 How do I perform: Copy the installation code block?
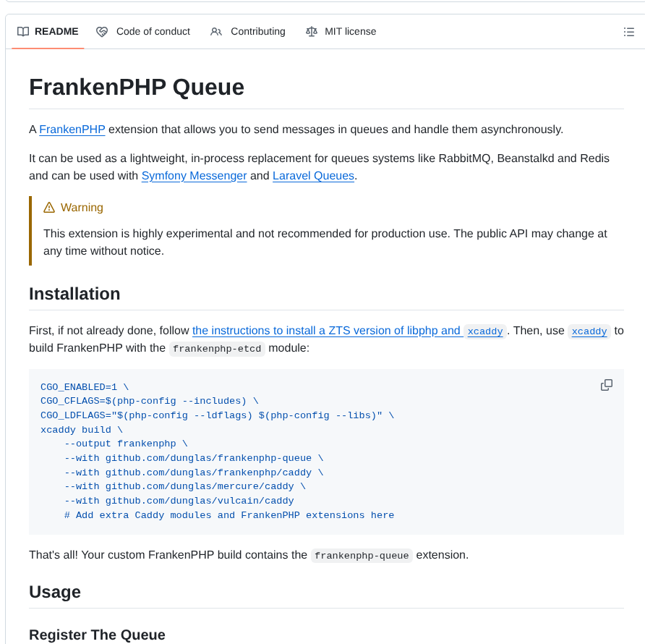click(606, 385)
